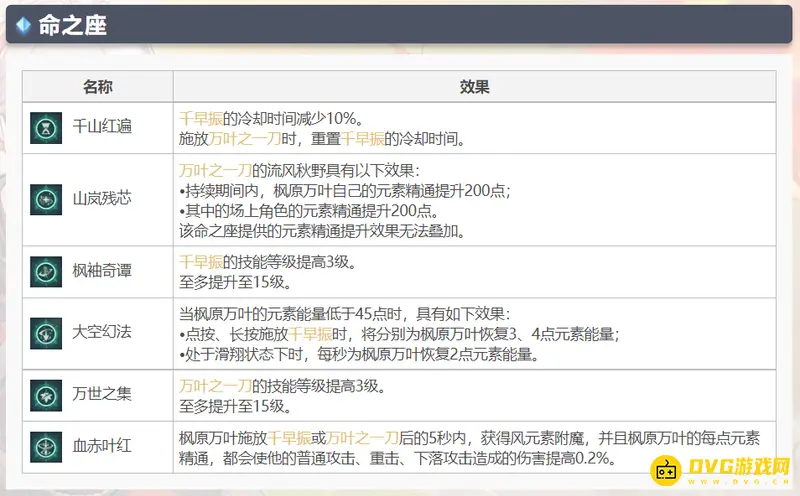Open the 大空幻法 constellation icon
The width and height of the screenshot is (800, 496).
pos(46,332)
